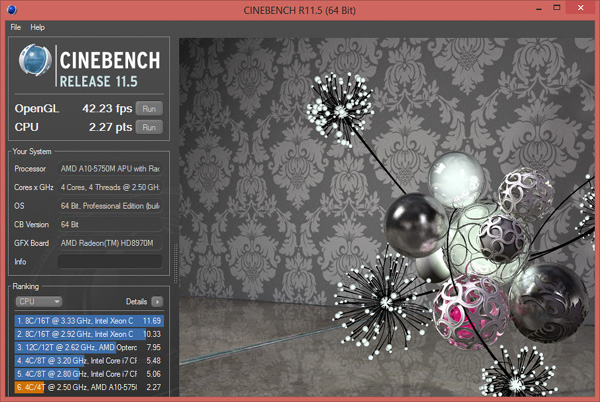The width and height of the screenshot is (600, 402).
Task: Click the Details arrow button
Action: 157,301
